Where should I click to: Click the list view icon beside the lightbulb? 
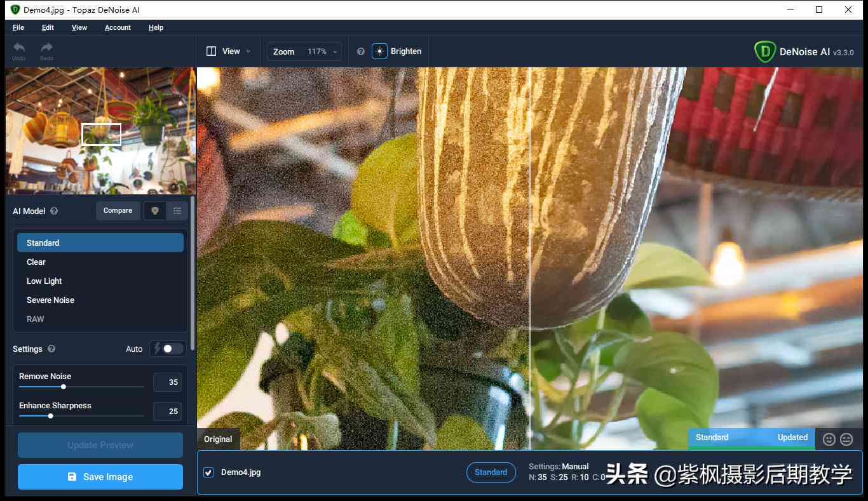pos(177,211)
